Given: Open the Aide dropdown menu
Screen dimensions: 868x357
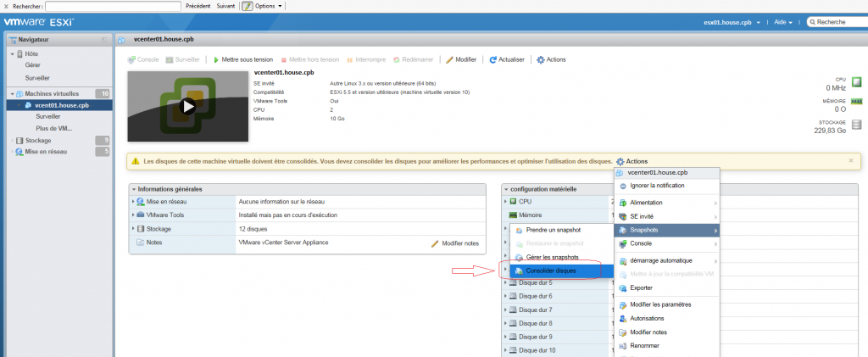Looking at the screenshot, I should (x=782, y=22).
